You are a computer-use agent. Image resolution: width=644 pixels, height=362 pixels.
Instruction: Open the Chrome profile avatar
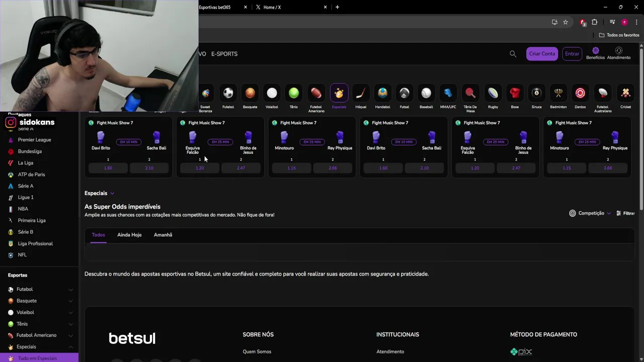[x=624, y=22]
